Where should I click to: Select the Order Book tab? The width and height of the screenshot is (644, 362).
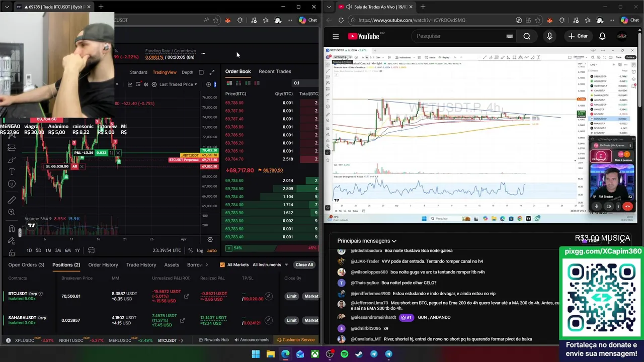coord(238,71)
